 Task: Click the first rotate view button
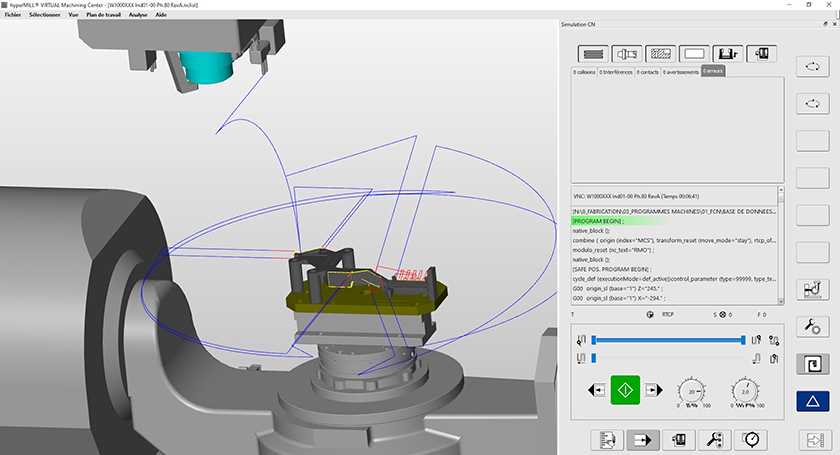point(811,66)
